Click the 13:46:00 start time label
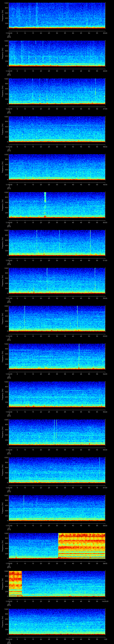This screenshot has height=644, width=114. [9, 109]
